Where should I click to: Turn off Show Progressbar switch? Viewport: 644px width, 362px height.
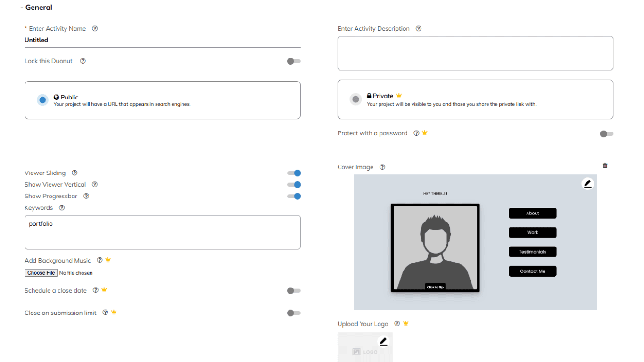294,196
